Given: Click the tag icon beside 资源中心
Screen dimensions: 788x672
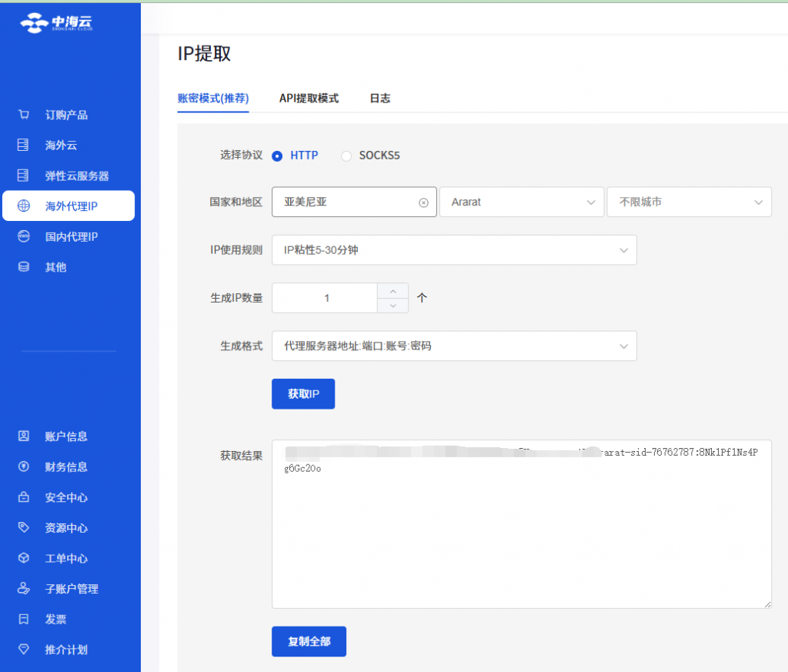Looking at the screenshot, I should click(x=24, y=528).
